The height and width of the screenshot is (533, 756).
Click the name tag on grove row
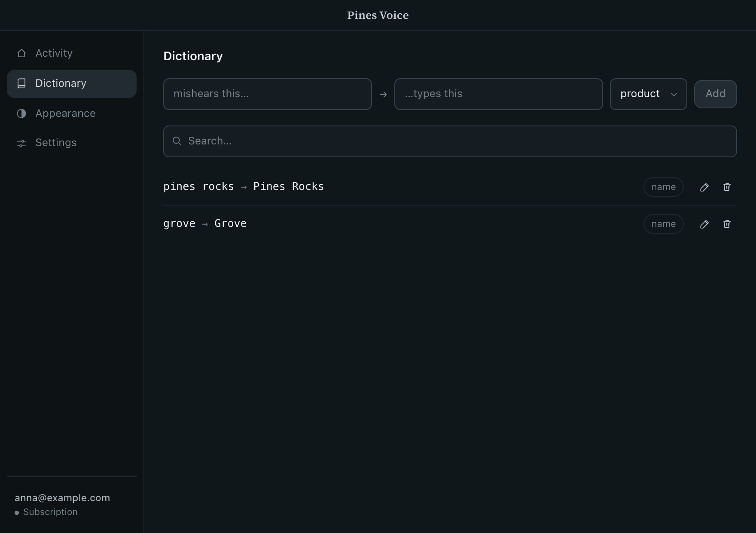click(x=663, y=224)
